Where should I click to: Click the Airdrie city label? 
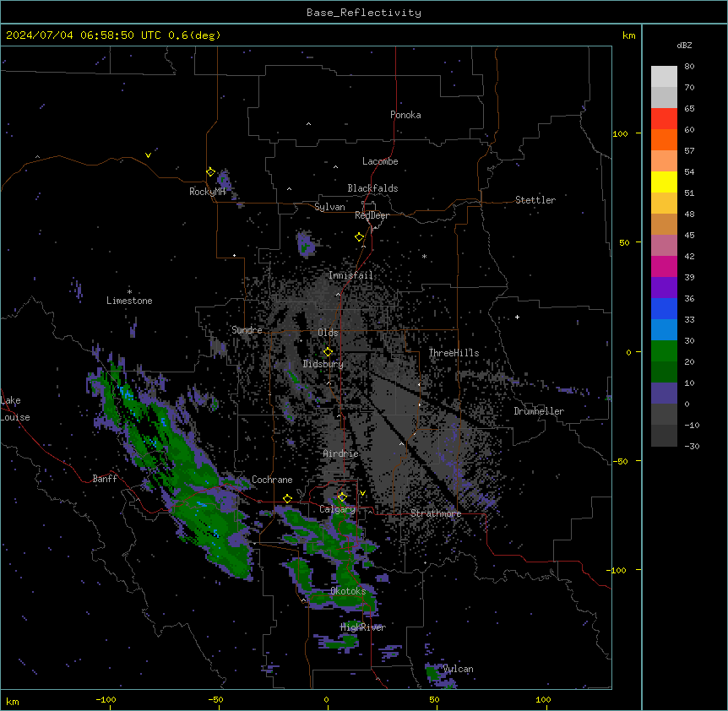click(x=341, y=453)
